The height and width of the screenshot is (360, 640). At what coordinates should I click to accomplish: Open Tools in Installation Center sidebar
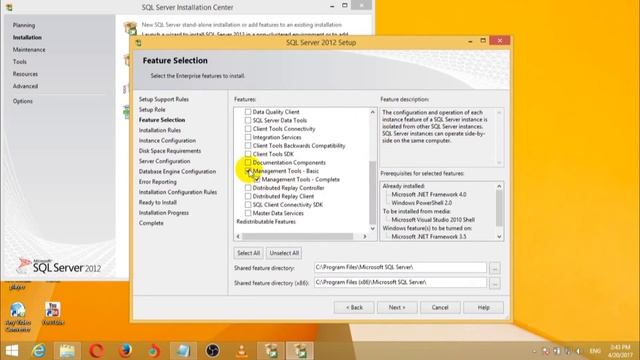click(20, 62)
